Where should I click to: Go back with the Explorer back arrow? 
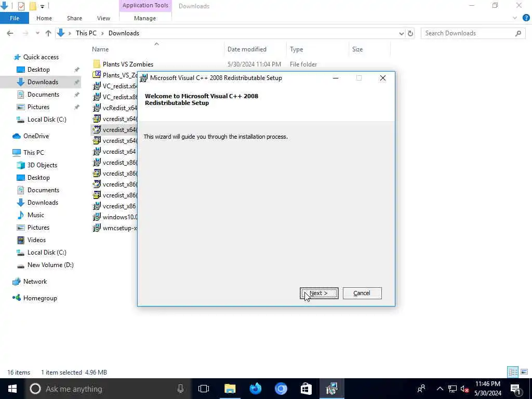10,33
